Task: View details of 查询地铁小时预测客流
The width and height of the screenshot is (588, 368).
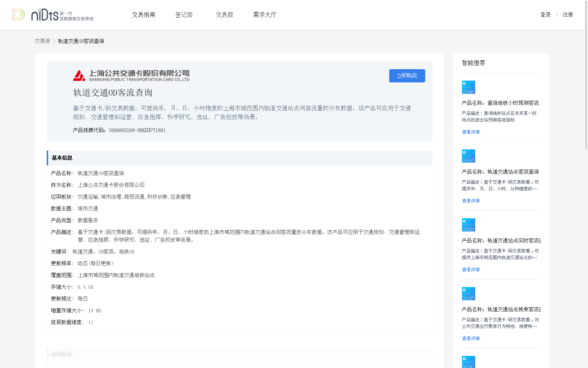Action: tap(471, 132)
